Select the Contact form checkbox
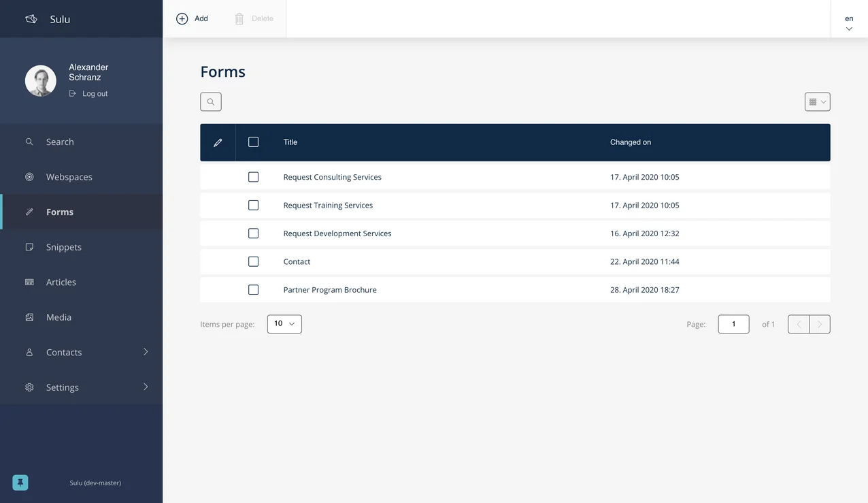This screenshot has width=868, height=503. [253, 261]
